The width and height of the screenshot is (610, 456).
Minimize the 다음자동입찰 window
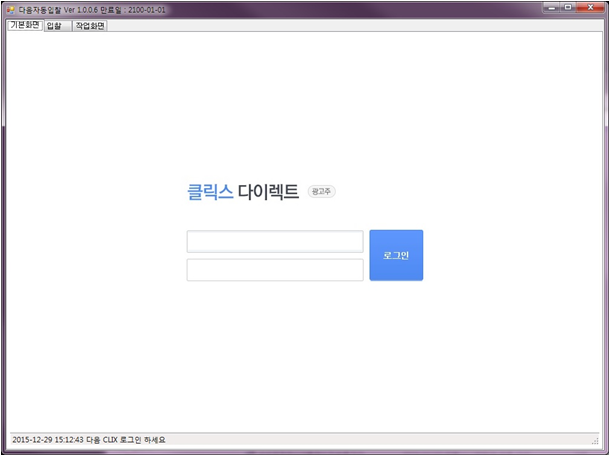coord(552,7)
